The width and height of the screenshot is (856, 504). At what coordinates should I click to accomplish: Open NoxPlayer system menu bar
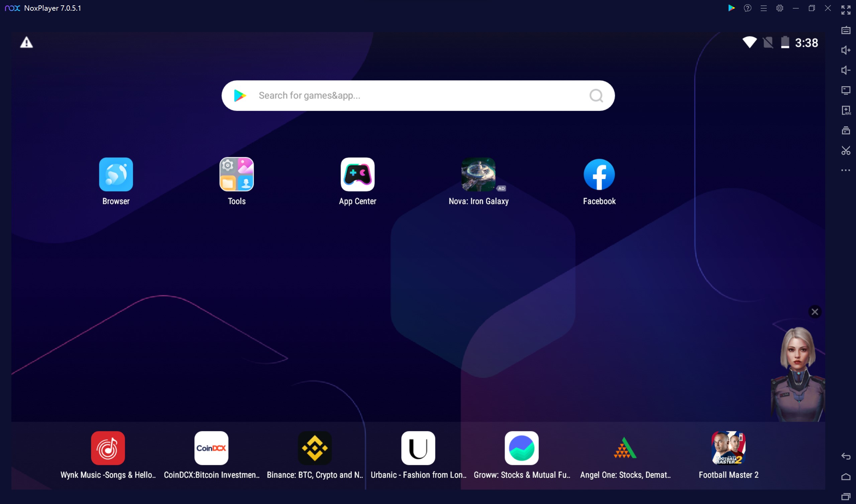[x=763, y=8]
